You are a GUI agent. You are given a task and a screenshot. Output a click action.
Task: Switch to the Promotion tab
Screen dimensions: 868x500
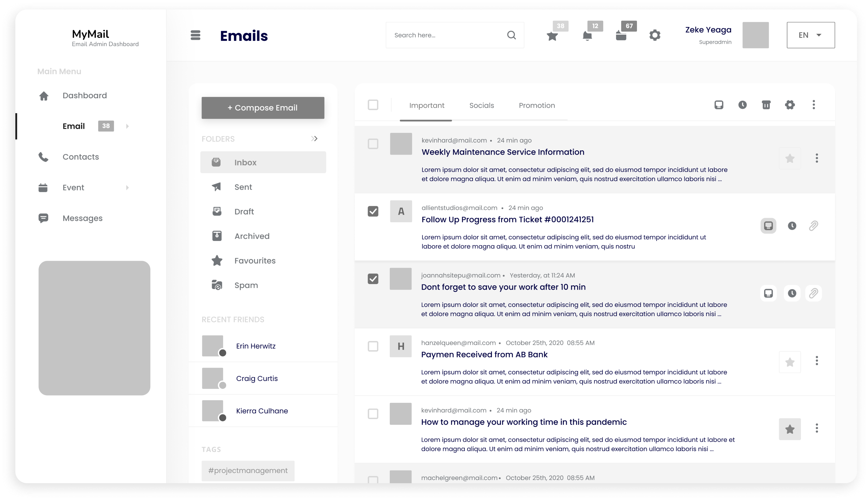click(x=536, y=106)
